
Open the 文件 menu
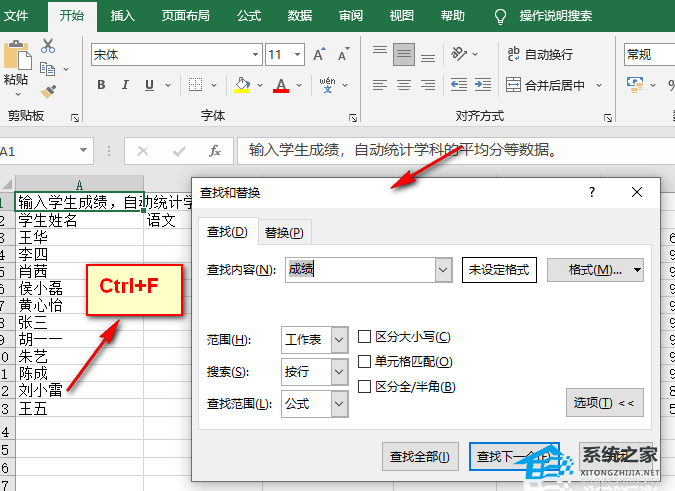pos(16,16)
